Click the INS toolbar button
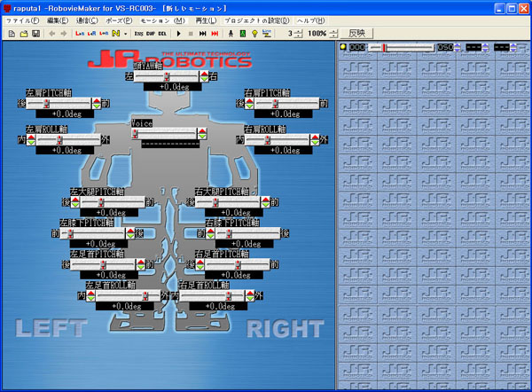 tap(139, 33)
